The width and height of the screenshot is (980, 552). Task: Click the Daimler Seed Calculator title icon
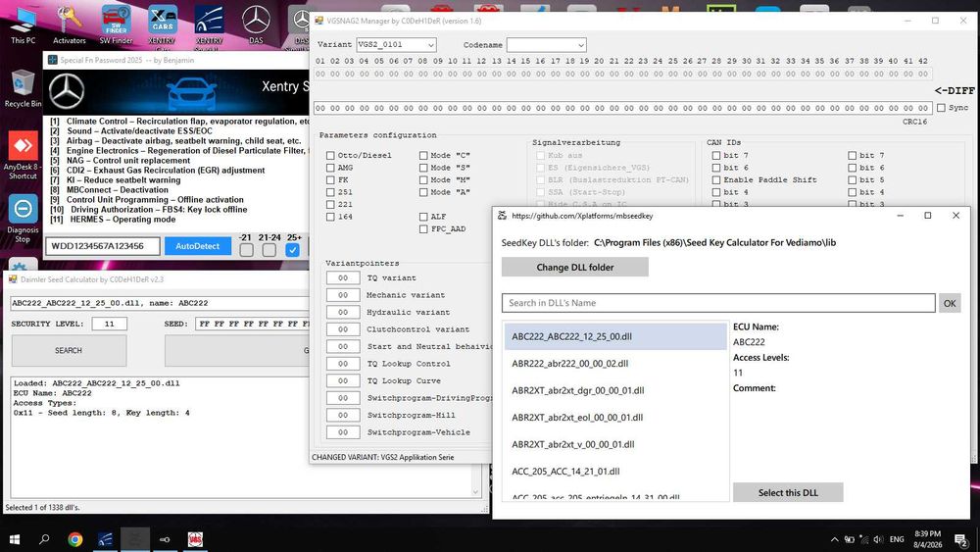[x=13, y=279]
